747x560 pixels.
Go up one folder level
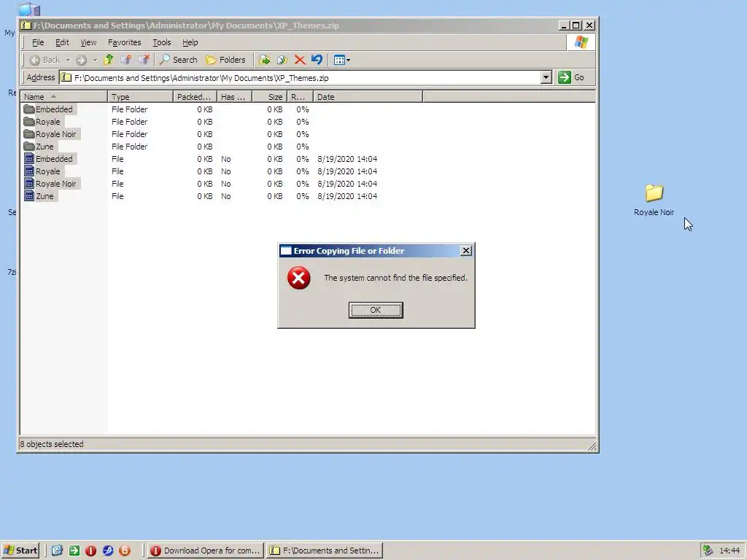[109, 60]
